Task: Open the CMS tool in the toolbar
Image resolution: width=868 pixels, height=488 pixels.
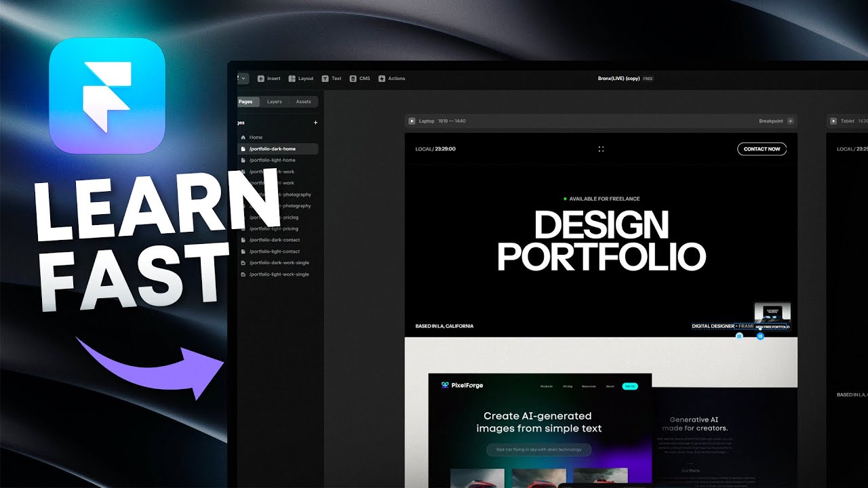Action: (360, 79)
